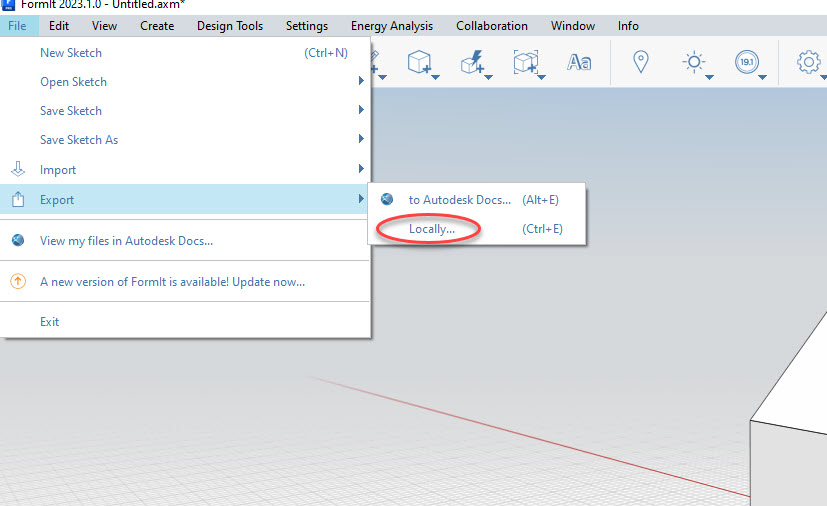
Task: Open the box primitive dropdown arrow
Action: [x=436, y=78]
